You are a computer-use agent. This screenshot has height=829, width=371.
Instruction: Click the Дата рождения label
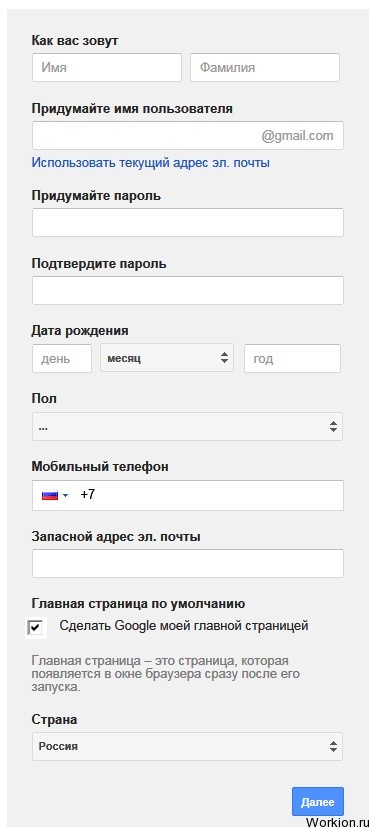tap(80, 331)
